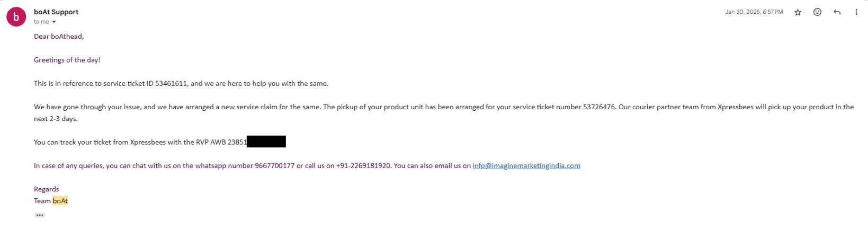Open the More options three-dot menu
The width and height of the screenshot is (868, 228).
856,12
